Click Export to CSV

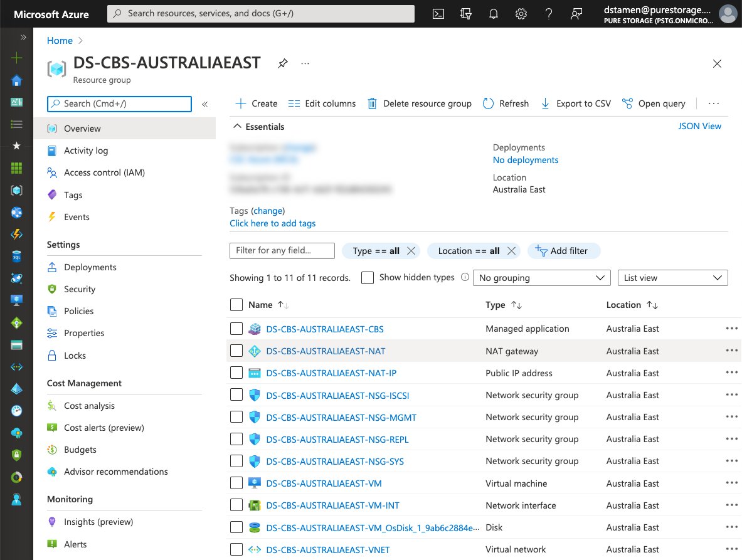pos(576,103)
